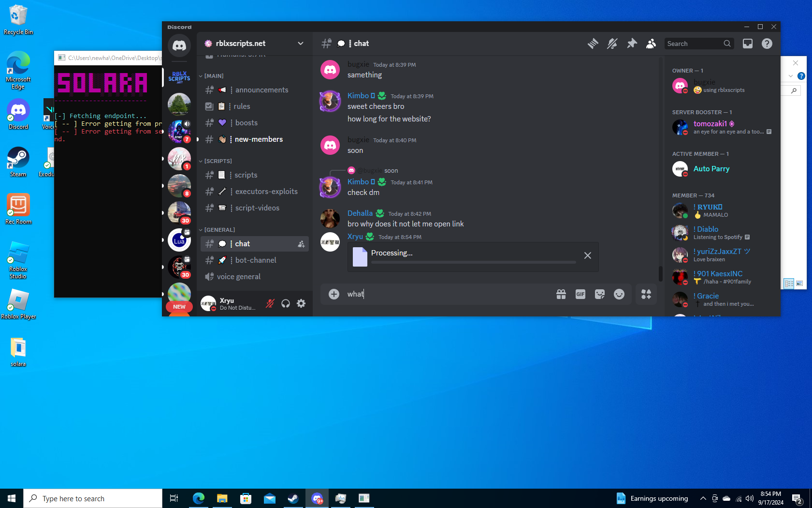Open Discord direct messages home
This screenshot has height=508, width=812.
click(x=179, y=45)
